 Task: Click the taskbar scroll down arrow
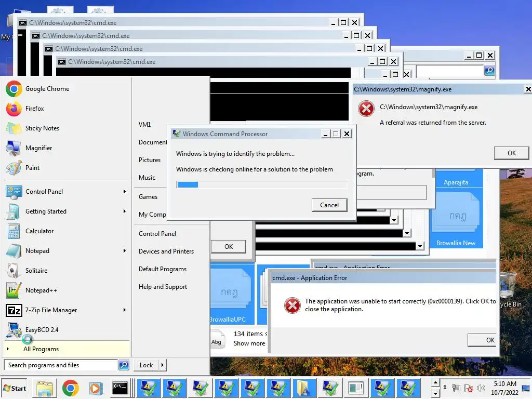pos(435,393)
